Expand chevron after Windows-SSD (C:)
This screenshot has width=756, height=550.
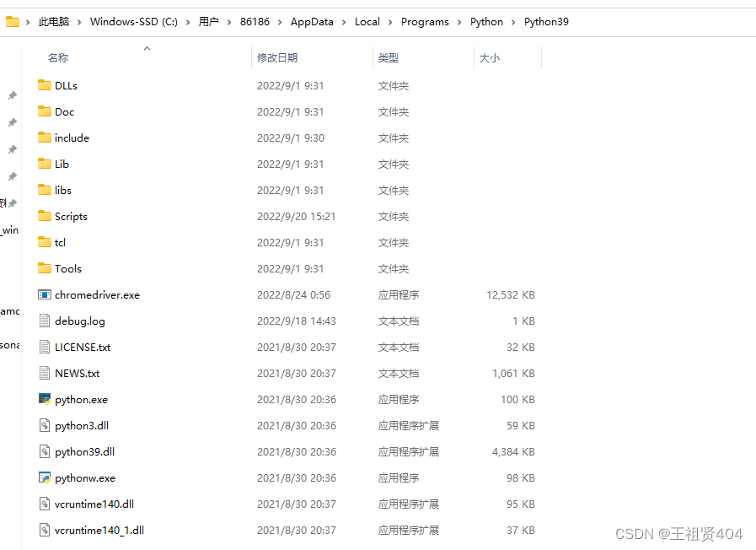pyautogui.click(x=188, y=22)
